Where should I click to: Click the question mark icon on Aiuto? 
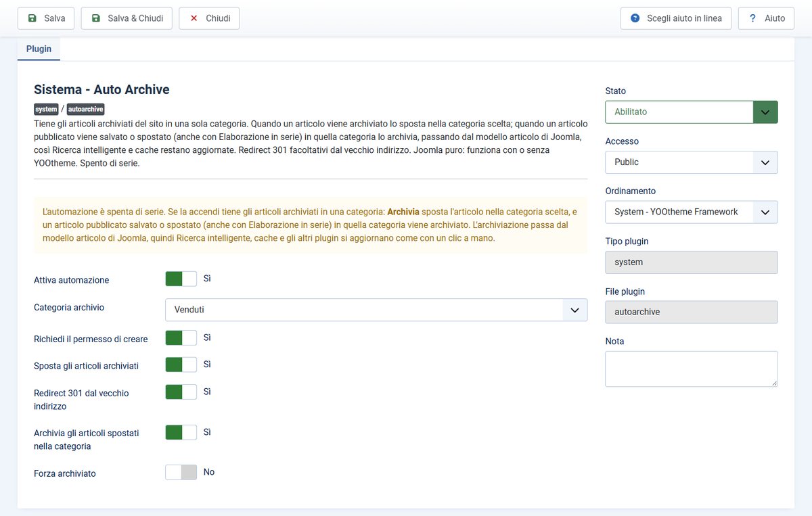point(752,18)
